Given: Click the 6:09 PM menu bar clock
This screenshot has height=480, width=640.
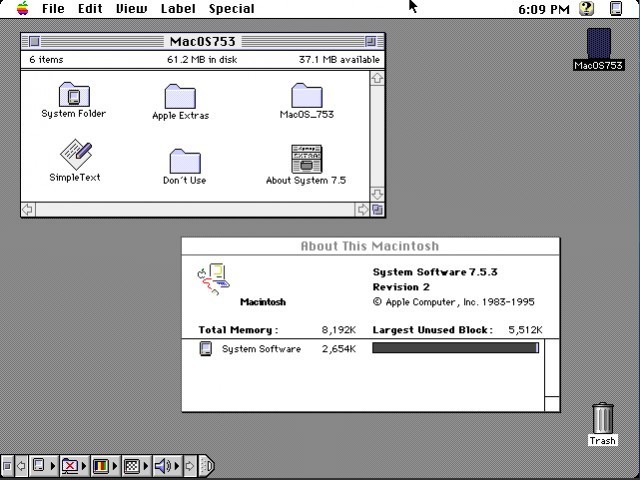Looking at the screenshot, I should click(x=543, y=9).
